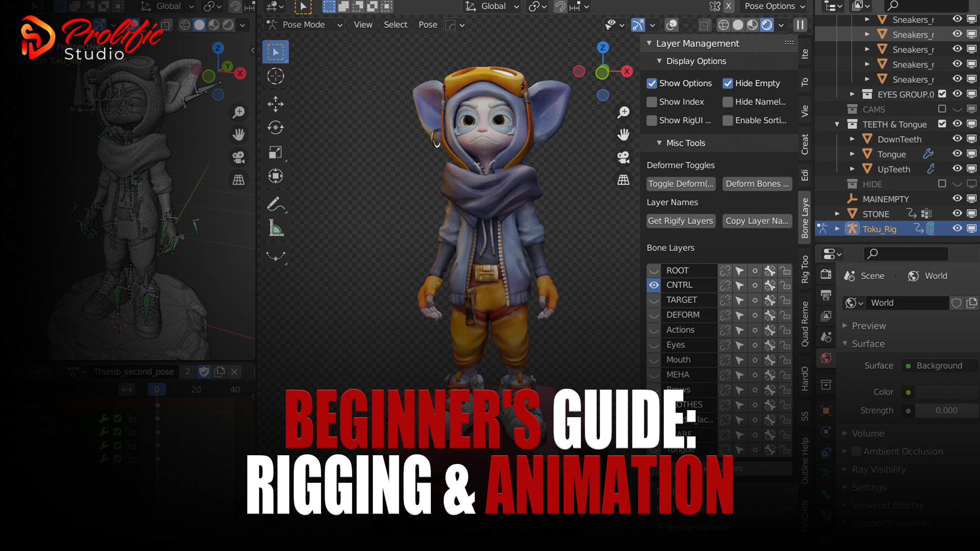Select the Transform tool
The width and height of the screenshot is (980, 551).
275,176
